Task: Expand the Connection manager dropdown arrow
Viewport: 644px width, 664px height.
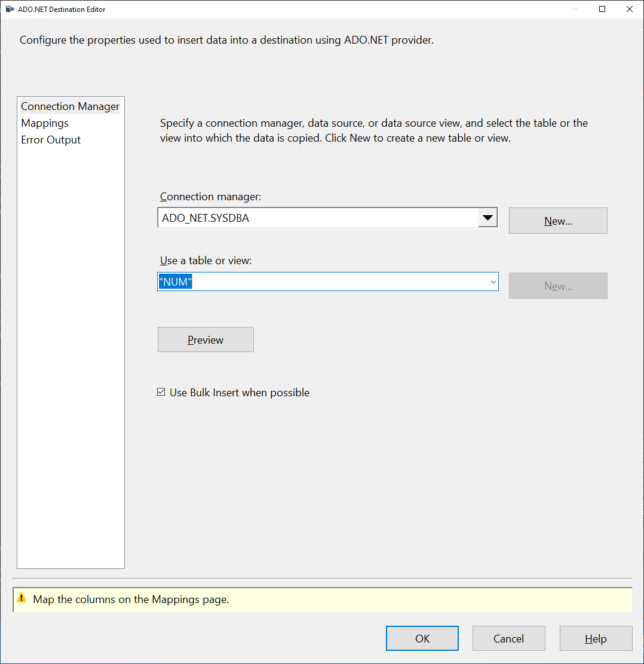Action: click(x=487, y=218)
